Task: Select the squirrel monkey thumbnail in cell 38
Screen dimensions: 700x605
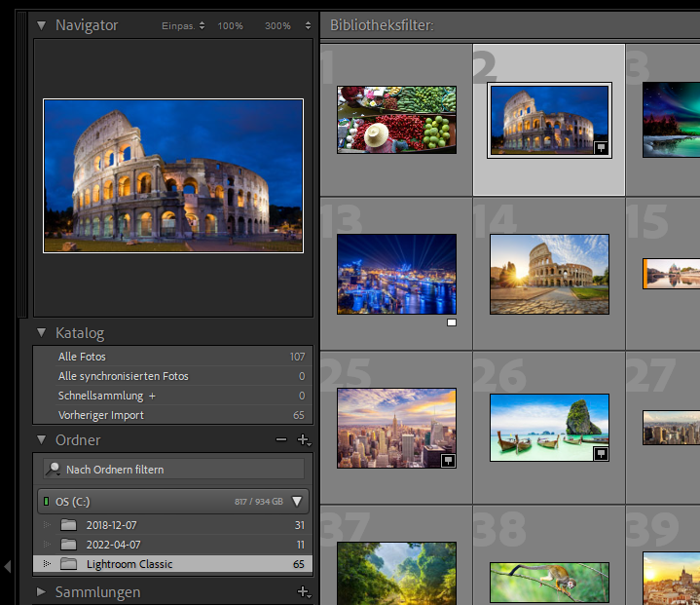Action: coord(549,583)
